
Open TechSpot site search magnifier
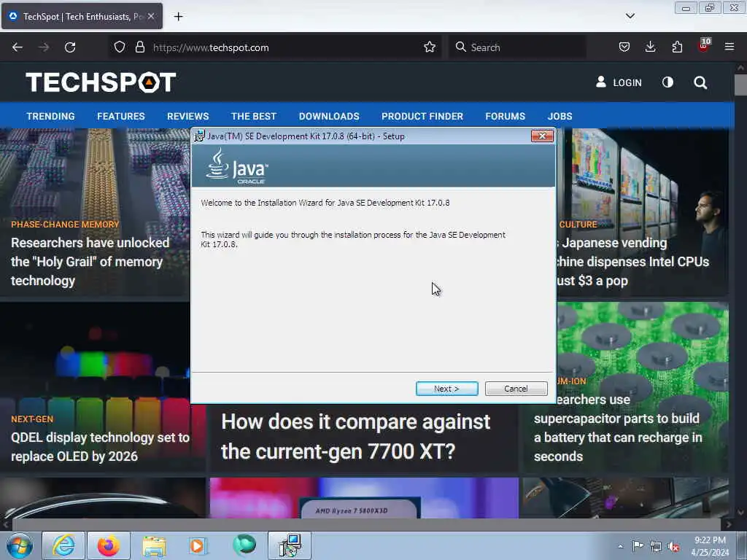click(x=700, y=82)
